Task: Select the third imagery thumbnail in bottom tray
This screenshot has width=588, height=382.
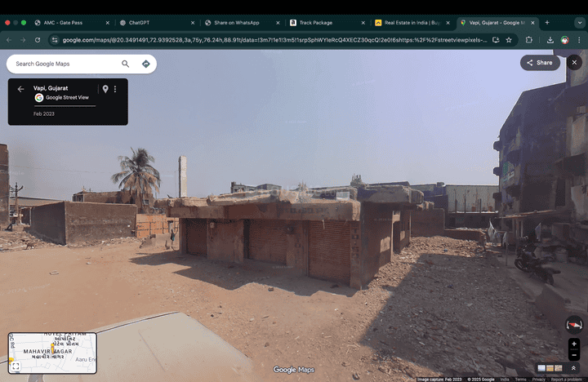Action: [559, 368]
